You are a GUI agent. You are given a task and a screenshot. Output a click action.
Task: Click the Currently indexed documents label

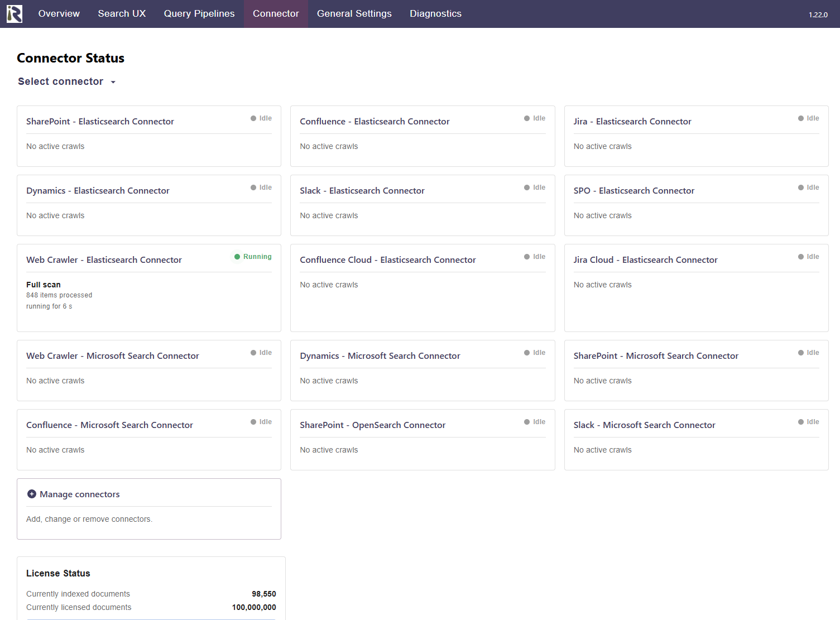click(x=78, y=594)
